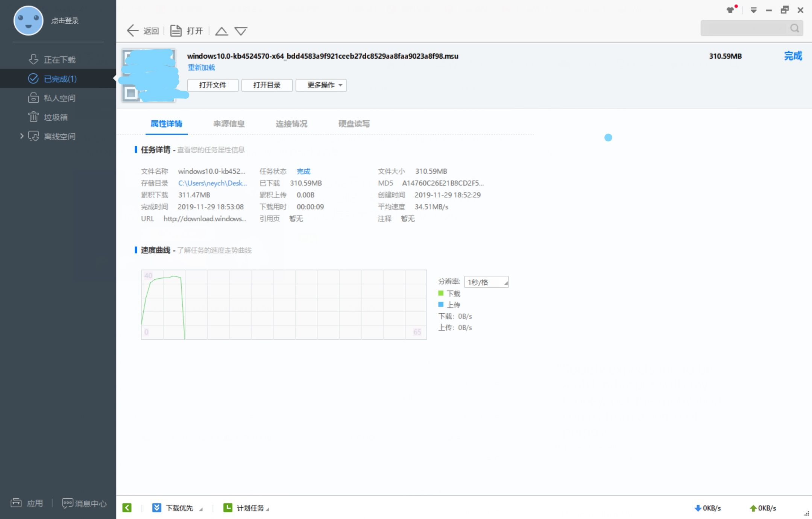Click the 完成 status label at top right
The image size is (812, 519).
click(x=793, y=56)
